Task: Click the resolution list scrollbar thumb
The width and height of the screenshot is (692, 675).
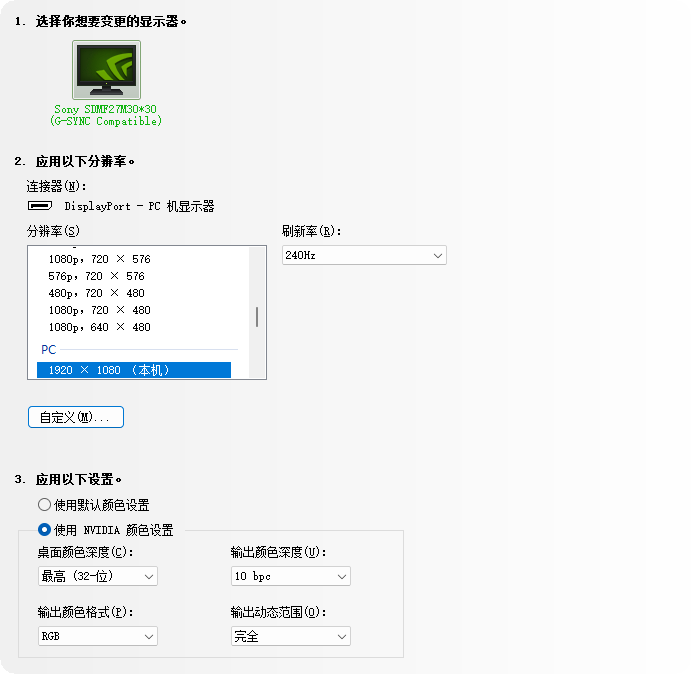Action: (x=257, y=317)
